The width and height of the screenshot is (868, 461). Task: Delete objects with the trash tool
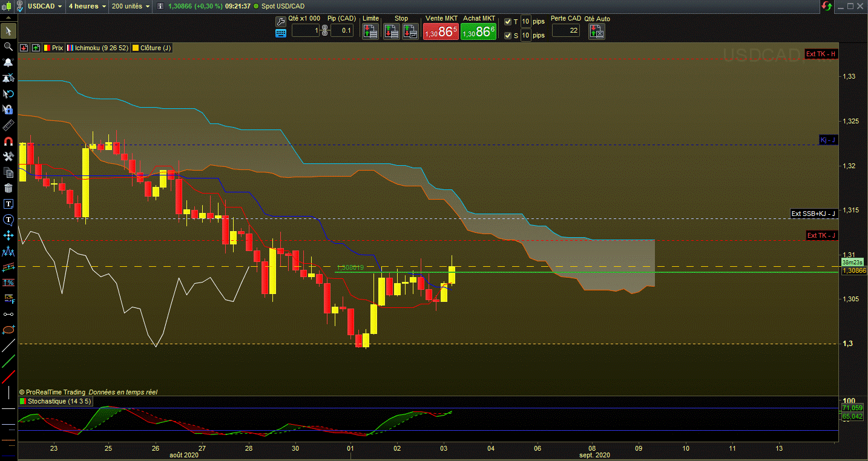pos(8,188)
